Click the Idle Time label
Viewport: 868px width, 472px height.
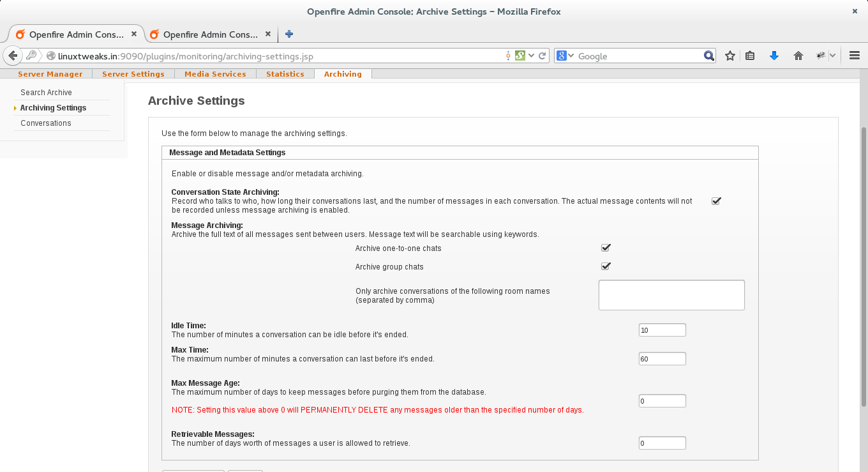(x=188, y=326)
